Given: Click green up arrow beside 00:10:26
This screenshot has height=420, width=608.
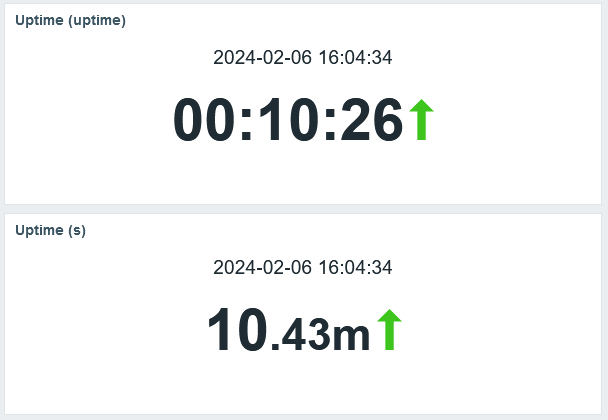Looking at the screenshot, I should pyautogui.click(x=421, y=120).
